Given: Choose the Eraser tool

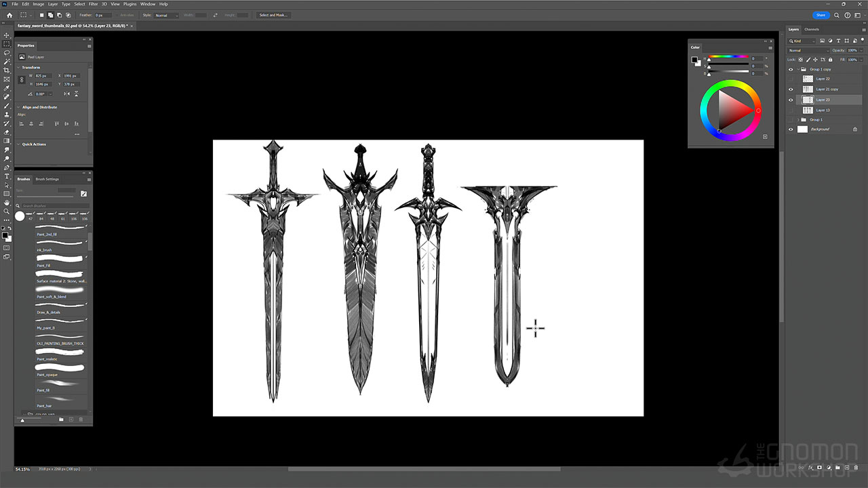Looking at the screenshot, I should point(7,132).
